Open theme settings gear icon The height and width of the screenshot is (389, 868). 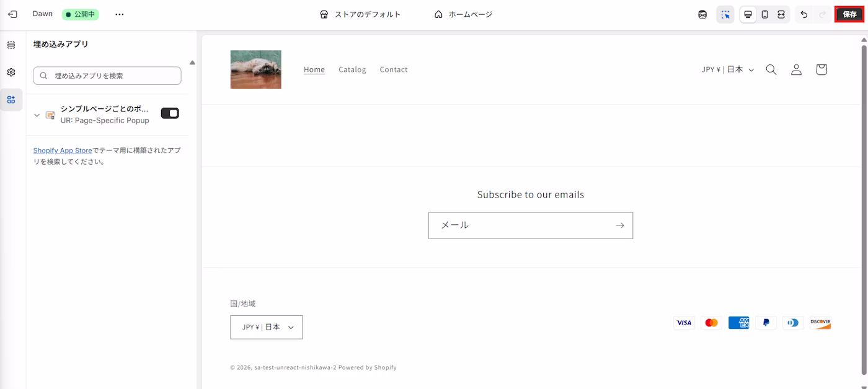coord(11,72)
